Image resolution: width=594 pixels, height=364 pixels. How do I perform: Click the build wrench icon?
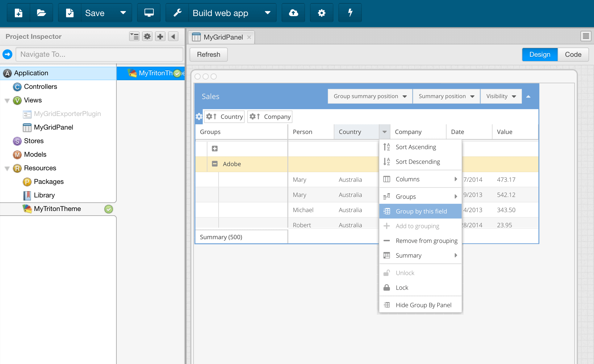click(x=178, y=13)
